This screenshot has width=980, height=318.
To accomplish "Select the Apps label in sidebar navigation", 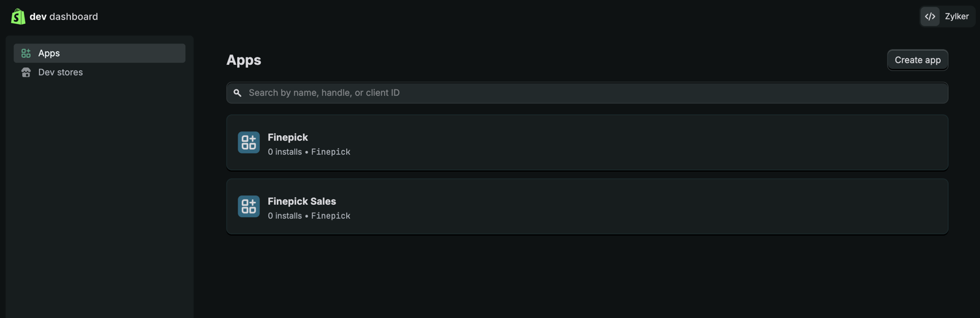I will click(49, 53).
